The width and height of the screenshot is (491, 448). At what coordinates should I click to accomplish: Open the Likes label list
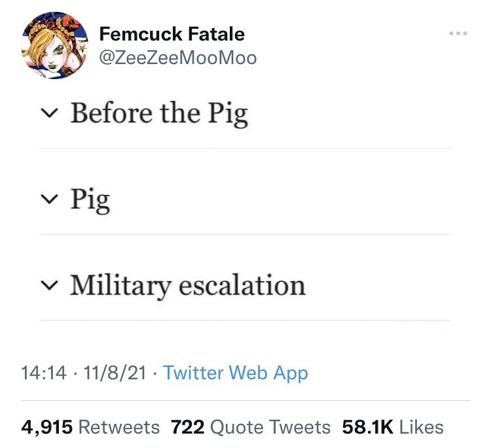pos(421,427)
